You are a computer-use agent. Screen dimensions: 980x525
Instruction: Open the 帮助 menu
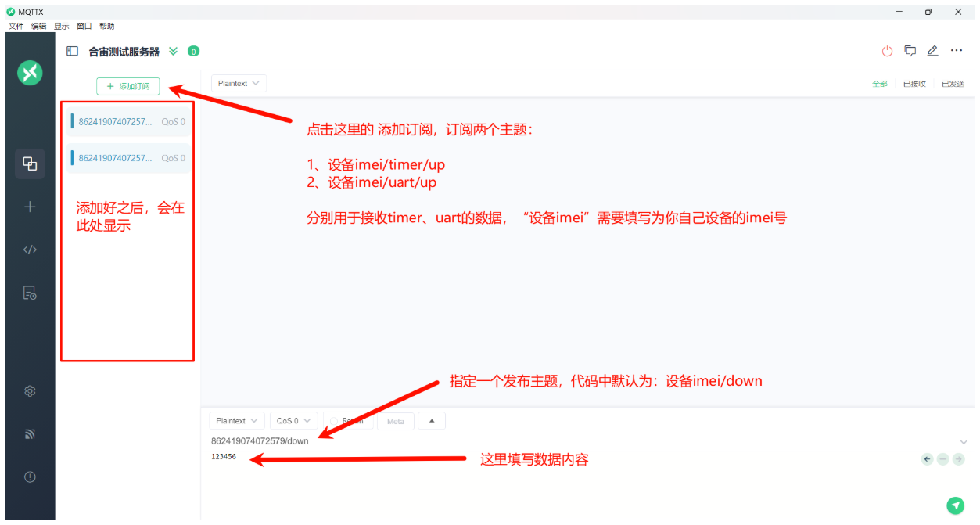(x=106, y=26)
